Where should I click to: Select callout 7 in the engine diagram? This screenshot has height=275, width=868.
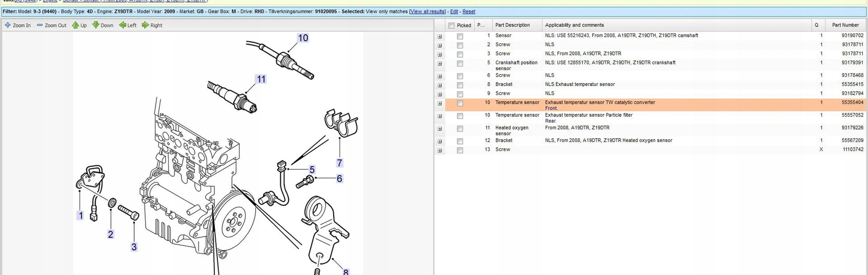(340, 163)
